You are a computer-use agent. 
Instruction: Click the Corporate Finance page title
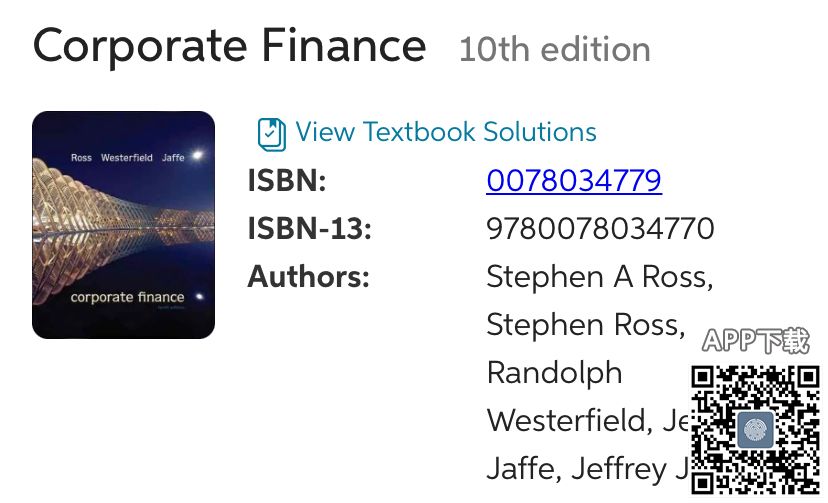coord(229,46)
